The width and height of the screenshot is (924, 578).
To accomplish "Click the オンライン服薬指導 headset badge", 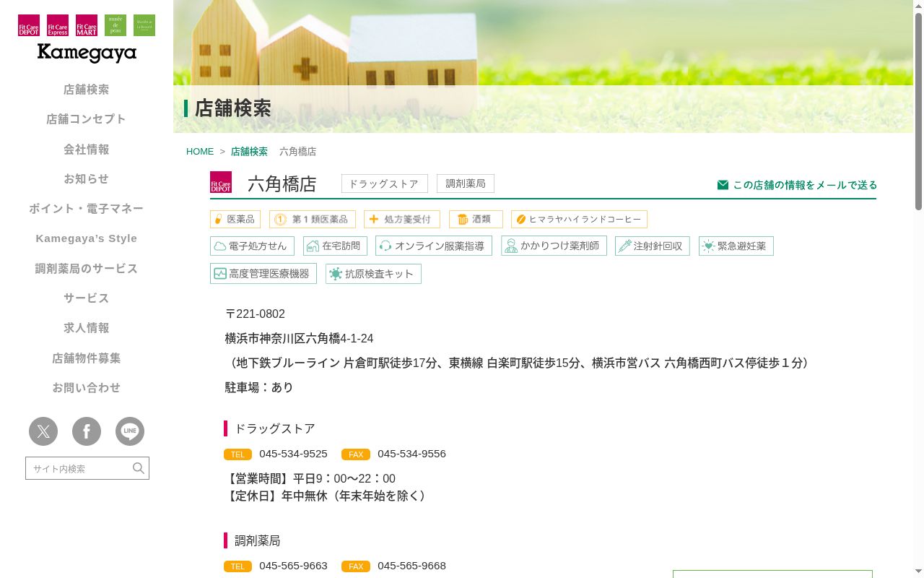I will pyautogui.click(x=434, y=246).
